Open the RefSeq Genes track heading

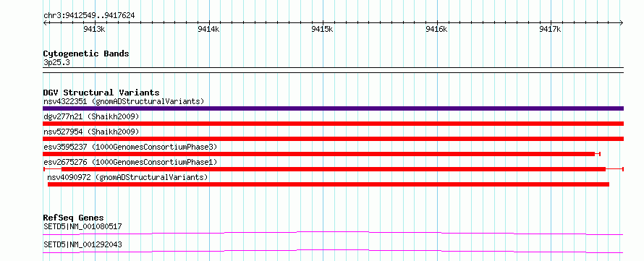(x=74, y=218)
